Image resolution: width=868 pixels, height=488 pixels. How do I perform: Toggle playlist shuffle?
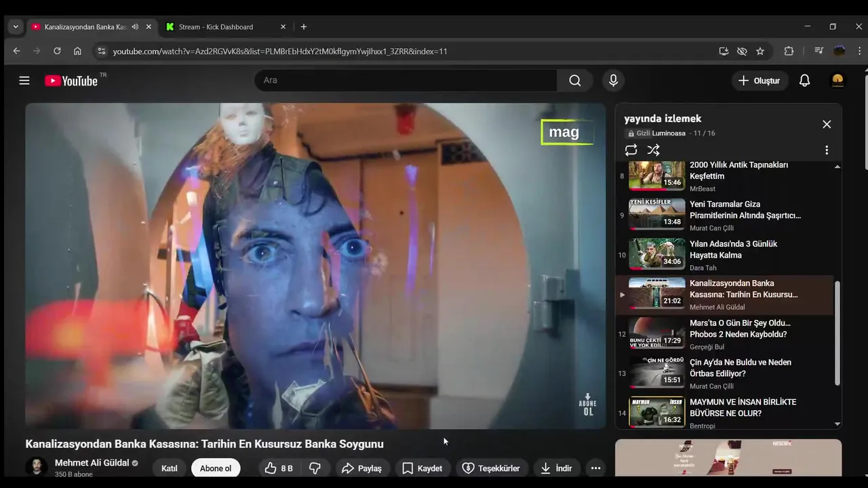click(653, 150)
